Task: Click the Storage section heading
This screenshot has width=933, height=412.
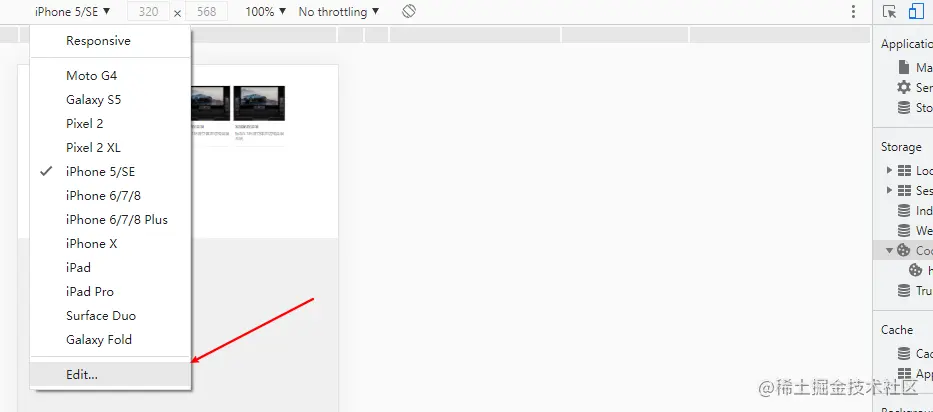Action: pos(901,146)
